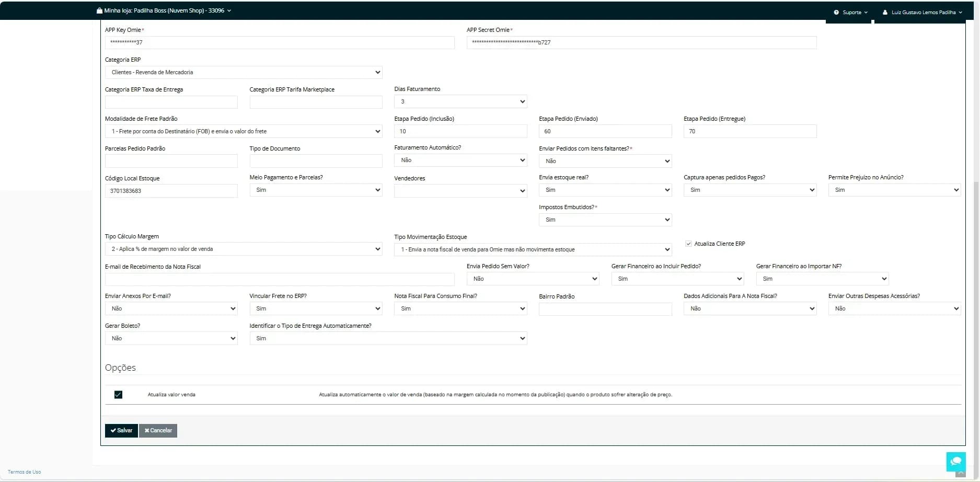Open Impostos Embutidos dropdown
Viewport: 980px width, 482px height.
click(605, 220)
